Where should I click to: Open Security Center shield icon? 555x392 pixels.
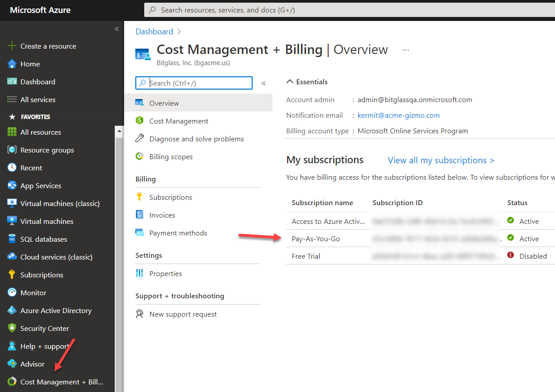12,328
